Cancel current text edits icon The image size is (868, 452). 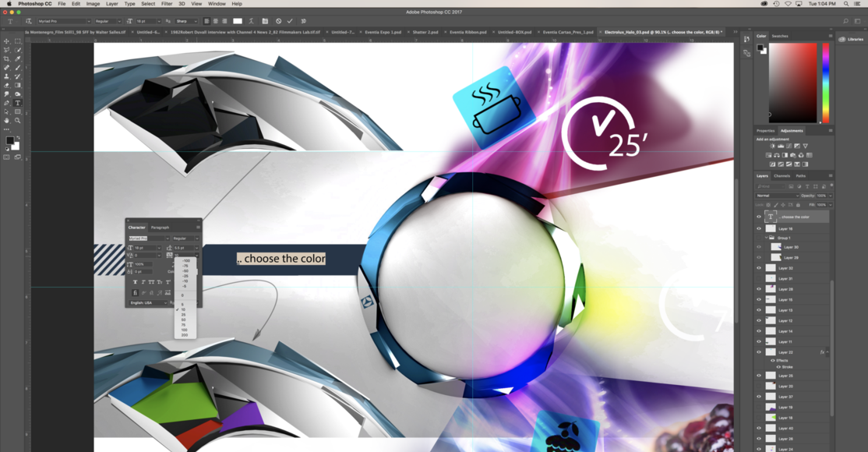tap(278, 21)
